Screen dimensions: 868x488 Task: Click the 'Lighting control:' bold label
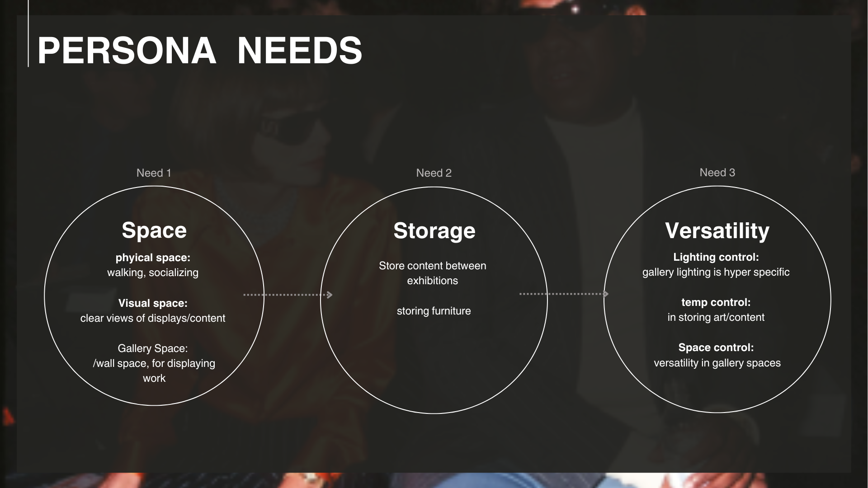tap(716, 257)
